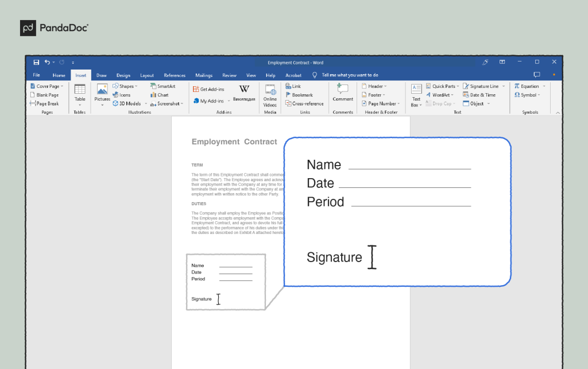Switch to the Draw tab
588x369 pixels.
click(101, 75)
